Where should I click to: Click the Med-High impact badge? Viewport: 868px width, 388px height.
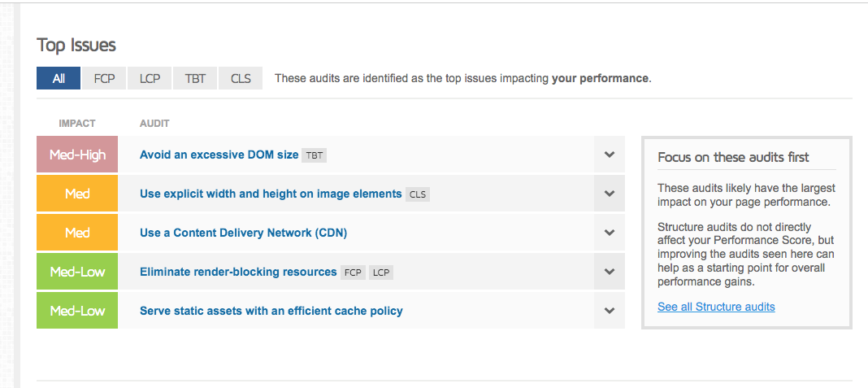[77, 155]
